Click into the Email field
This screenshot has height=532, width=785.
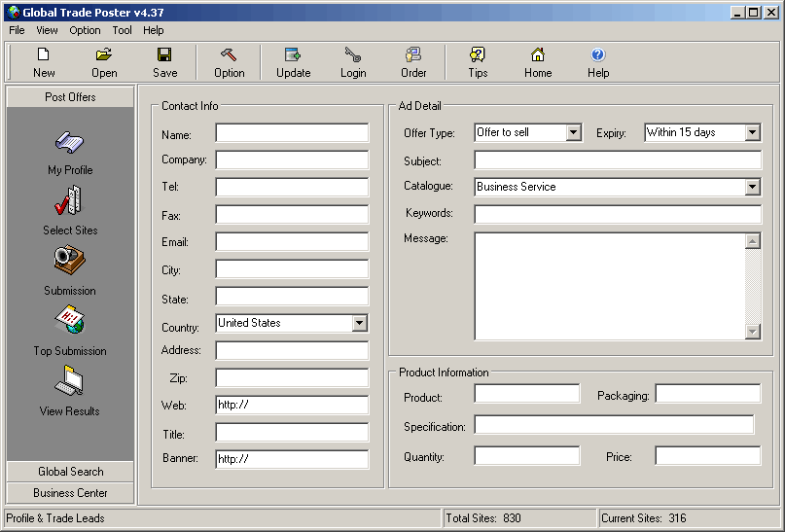click(x=293, y=242)
